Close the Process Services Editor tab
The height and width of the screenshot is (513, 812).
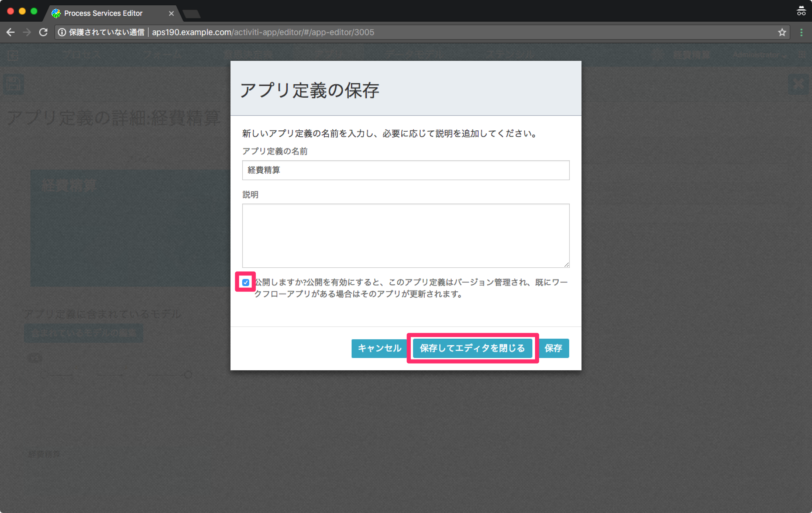click(171, 13)
